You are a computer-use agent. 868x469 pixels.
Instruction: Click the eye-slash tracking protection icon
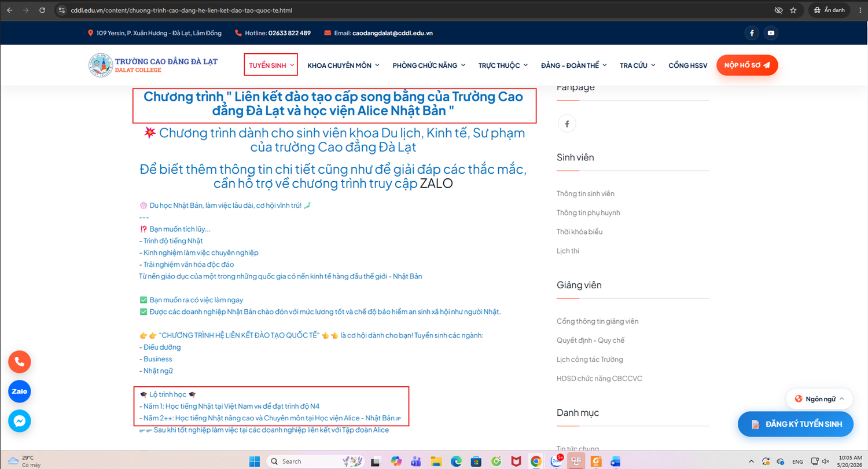coord(778,10)
